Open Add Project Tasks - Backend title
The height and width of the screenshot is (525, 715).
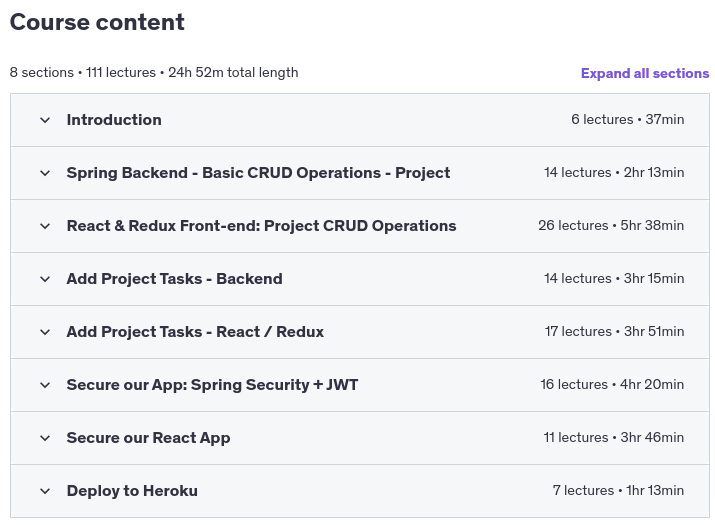coord(175,279)
